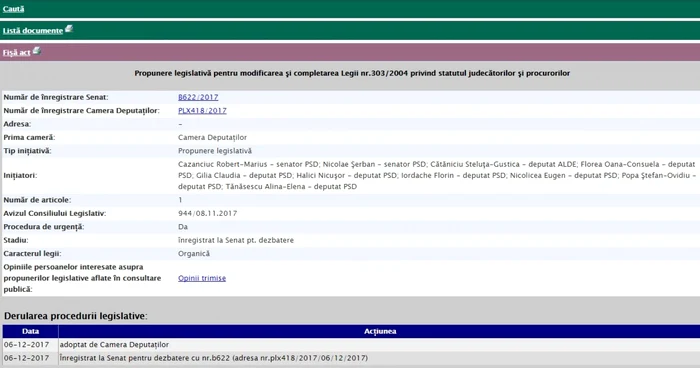
Task: Select the 'înregistrat la Senat pentru dezbatere' row
Action: 351,358
